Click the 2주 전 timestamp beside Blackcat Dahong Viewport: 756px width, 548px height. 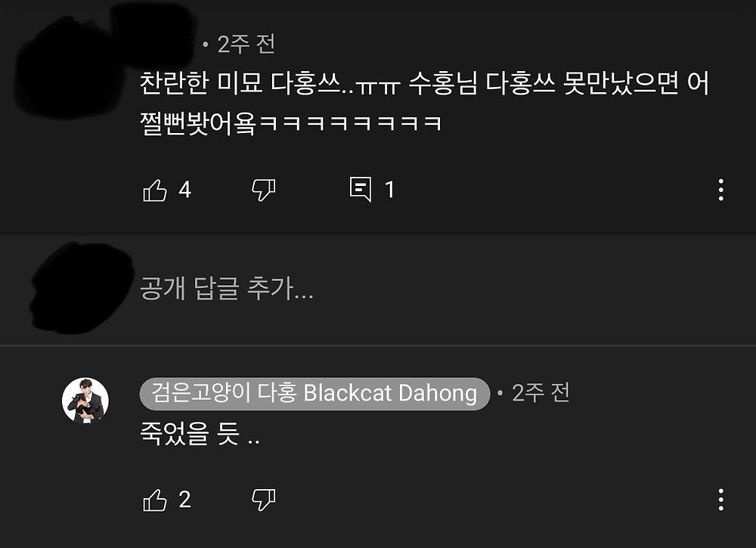pos(541,393)
